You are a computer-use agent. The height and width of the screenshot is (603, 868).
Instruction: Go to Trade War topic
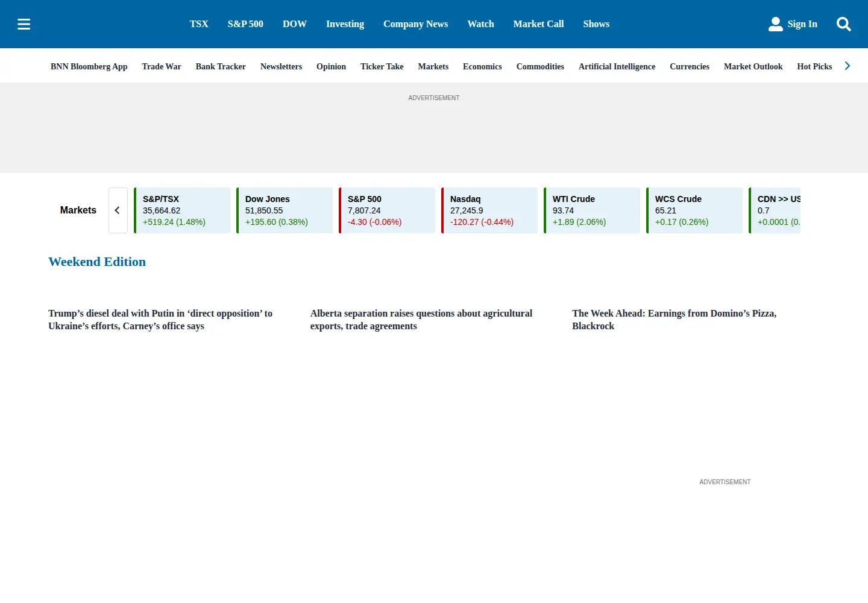pos(162,66)
